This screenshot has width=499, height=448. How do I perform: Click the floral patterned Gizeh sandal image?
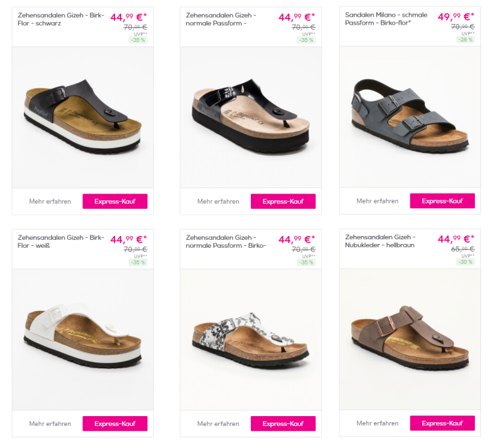(x=251, y=339)
